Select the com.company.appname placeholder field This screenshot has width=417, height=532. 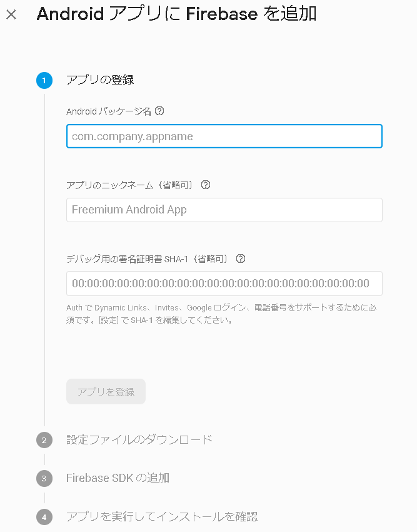224,136
